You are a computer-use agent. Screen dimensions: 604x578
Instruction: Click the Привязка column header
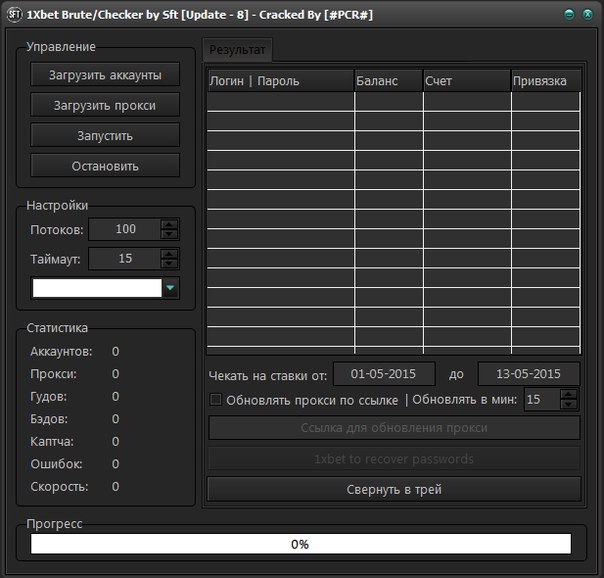546,81
